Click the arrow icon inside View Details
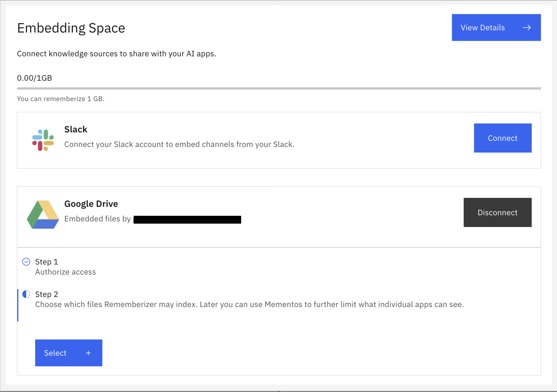 tap(527, 27)
